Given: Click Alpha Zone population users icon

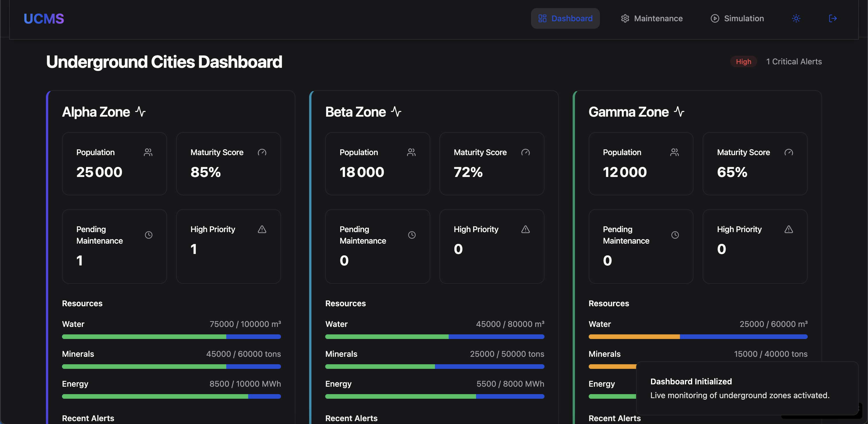Looking at the screenshot, I should click(148, 153).
